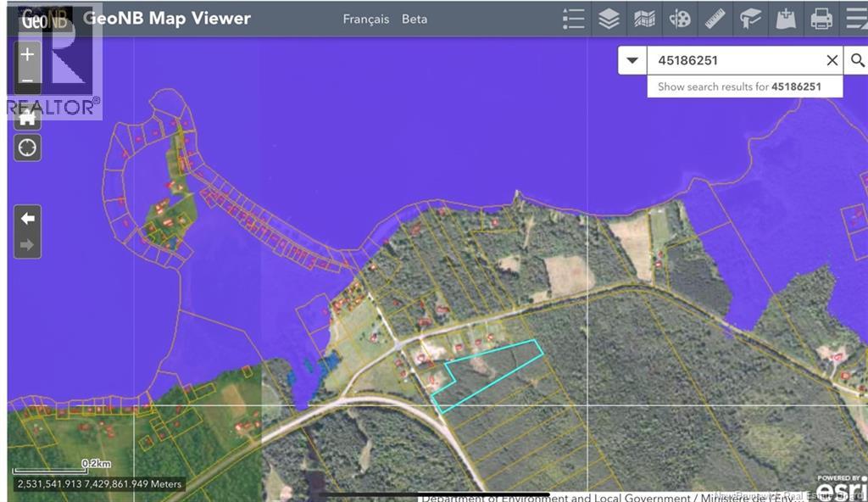This screenshot has height=502, width=868.
Task: Open the Legend list icon
Action: tap(574, 19)
